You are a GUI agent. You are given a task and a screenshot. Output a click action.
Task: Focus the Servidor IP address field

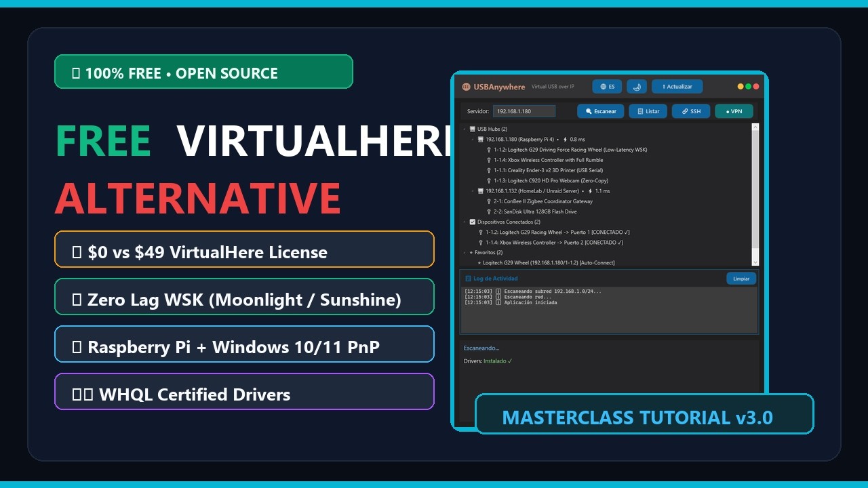(x=524, y=111)
